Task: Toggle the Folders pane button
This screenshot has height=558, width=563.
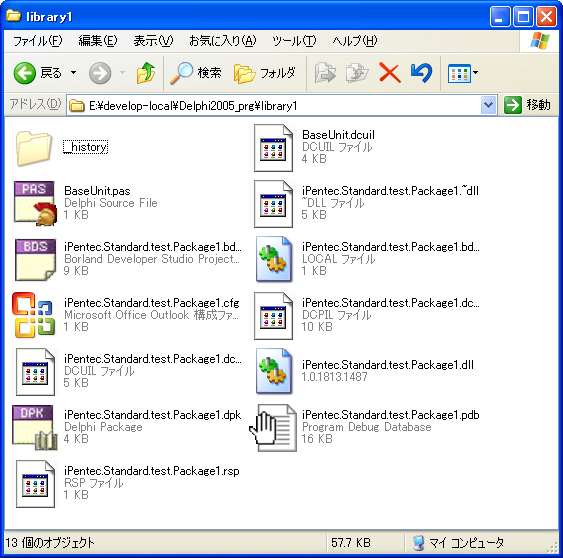Action: pyautogui.click(x=265, y=73)
